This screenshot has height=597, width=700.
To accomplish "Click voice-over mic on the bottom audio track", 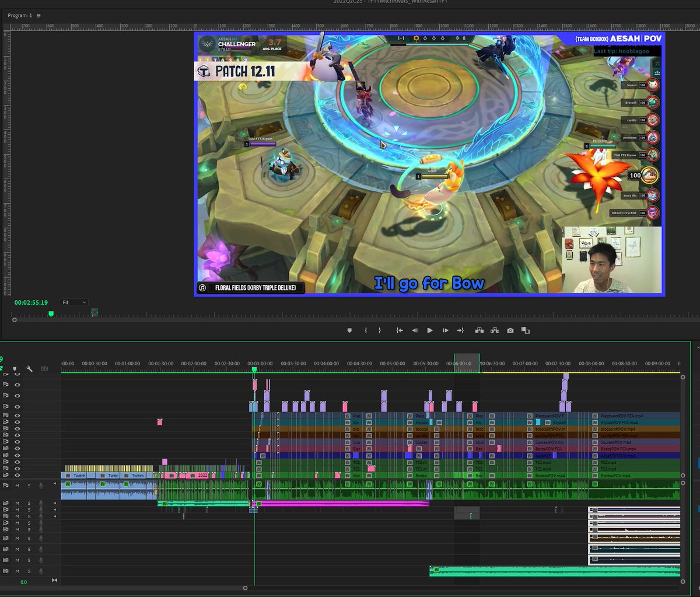I will tap(41, 571).
